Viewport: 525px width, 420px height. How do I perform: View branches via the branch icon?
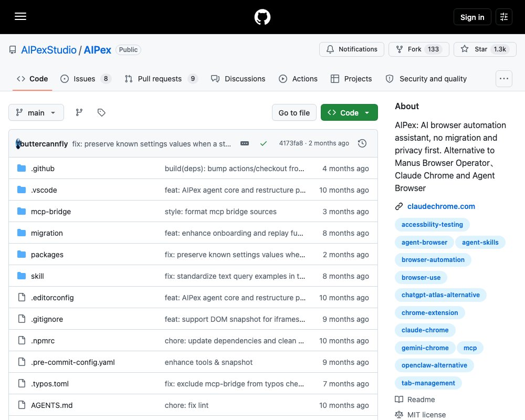79,112
